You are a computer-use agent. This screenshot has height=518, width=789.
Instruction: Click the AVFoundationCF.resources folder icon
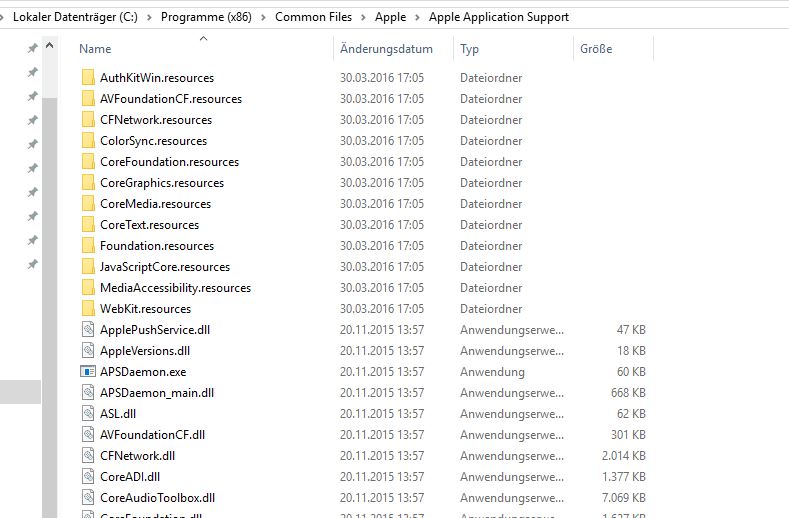(88, 99)
